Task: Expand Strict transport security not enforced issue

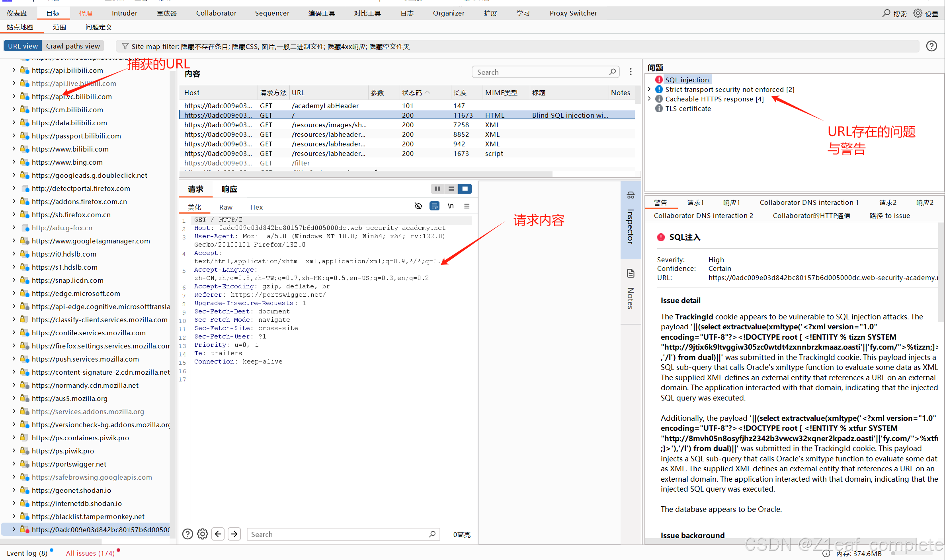Action: (650, 89)
